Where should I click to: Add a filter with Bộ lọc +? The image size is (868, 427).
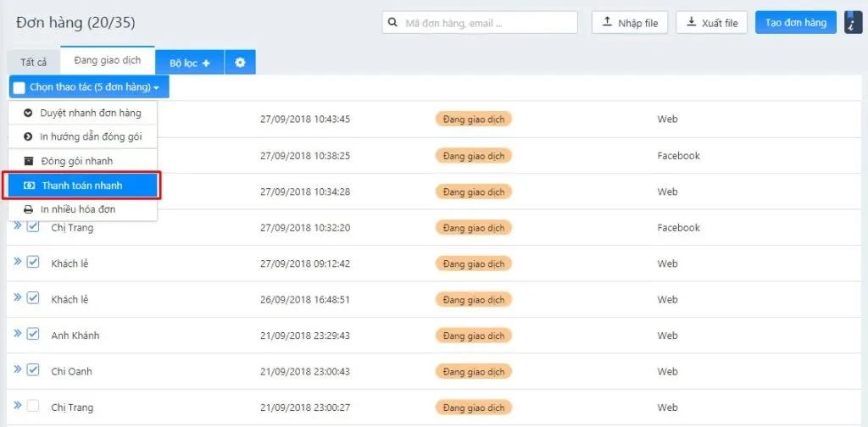tap(190, 63)
